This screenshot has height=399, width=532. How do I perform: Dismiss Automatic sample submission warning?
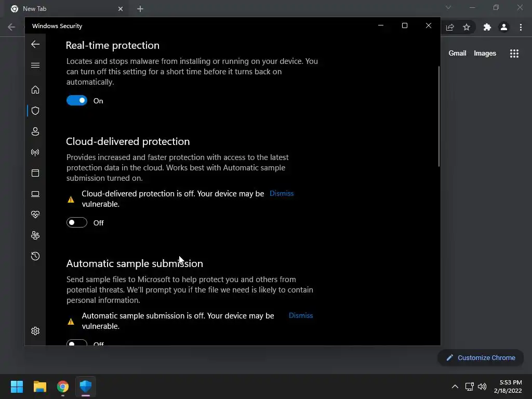pos(301,315)
